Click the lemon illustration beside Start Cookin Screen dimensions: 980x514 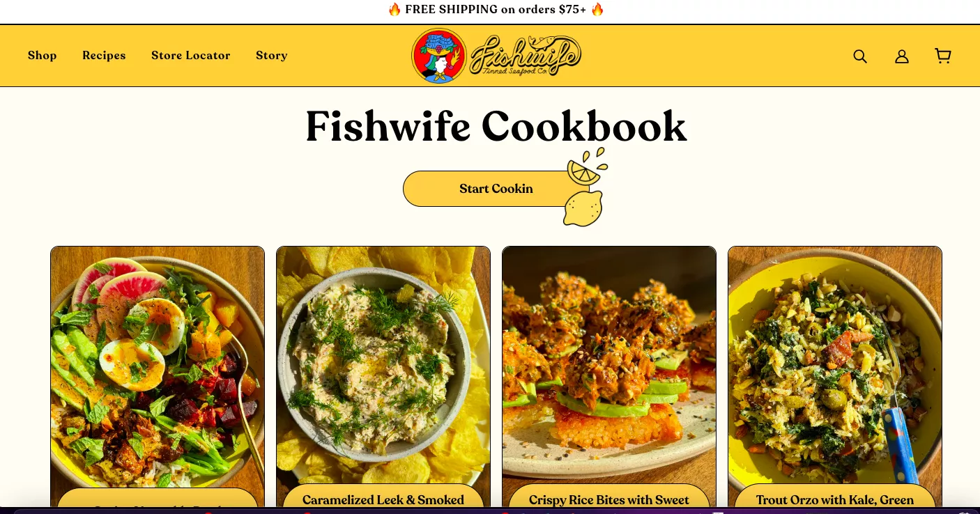tap(583, 208)
